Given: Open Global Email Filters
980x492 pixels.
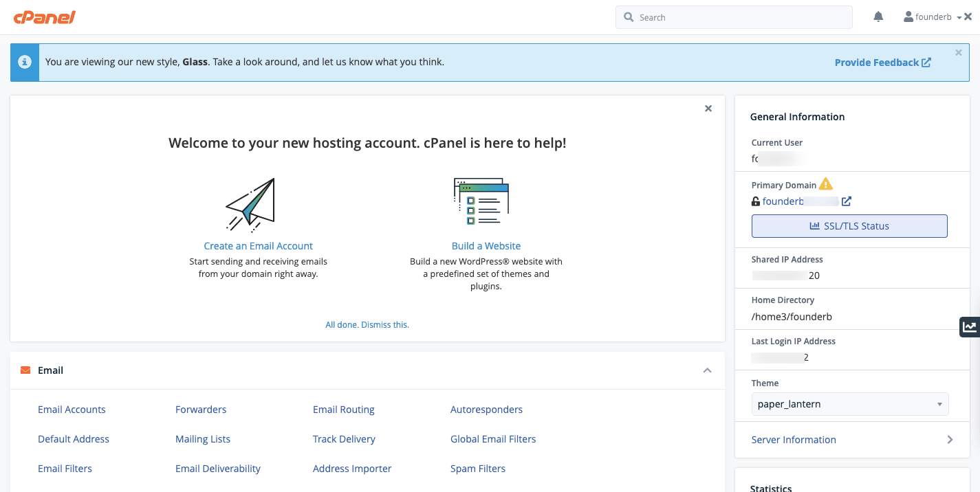Looking at the screenshot, I should tap(493, 439).
